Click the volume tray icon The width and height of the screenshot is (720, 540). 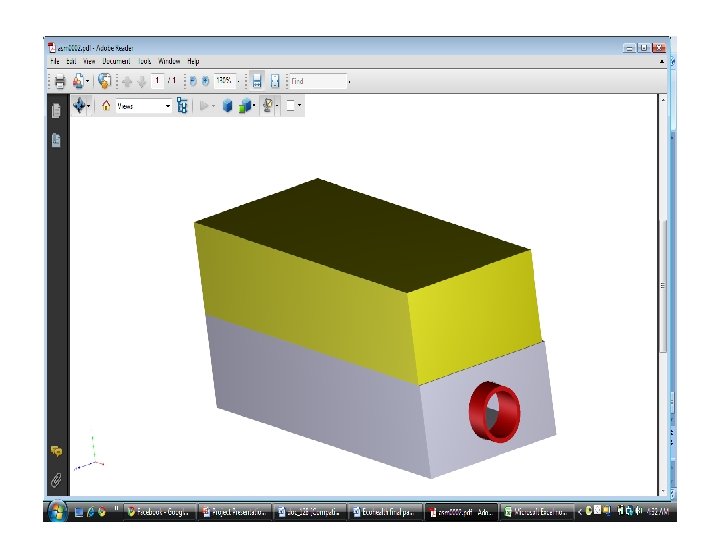coord(639,511)
